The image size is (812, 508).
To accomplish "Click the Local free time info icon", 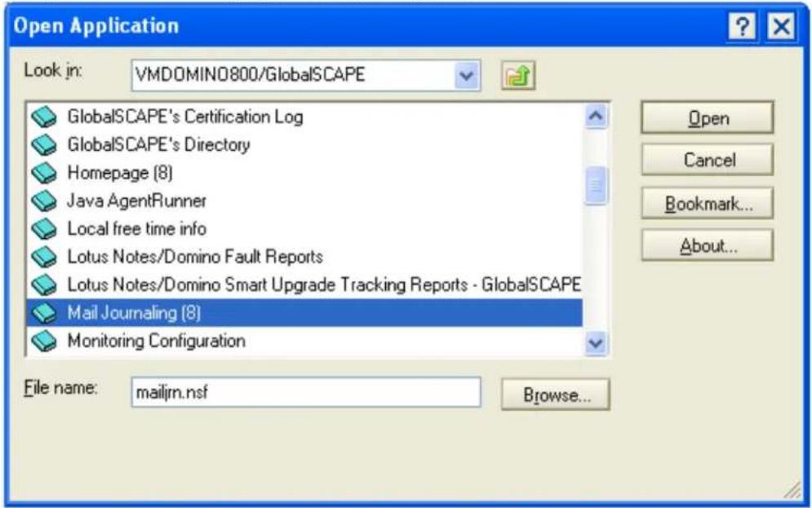I will 44,228.
